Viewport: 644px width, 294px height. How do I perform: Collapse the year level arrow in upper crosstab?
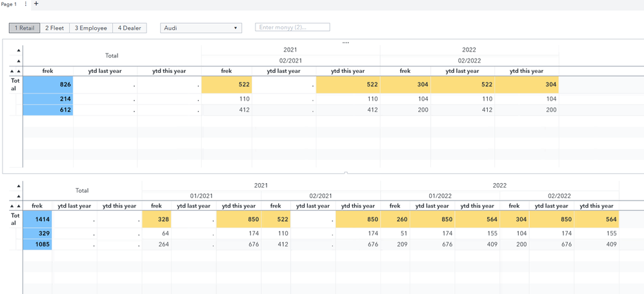pos(19,50)
